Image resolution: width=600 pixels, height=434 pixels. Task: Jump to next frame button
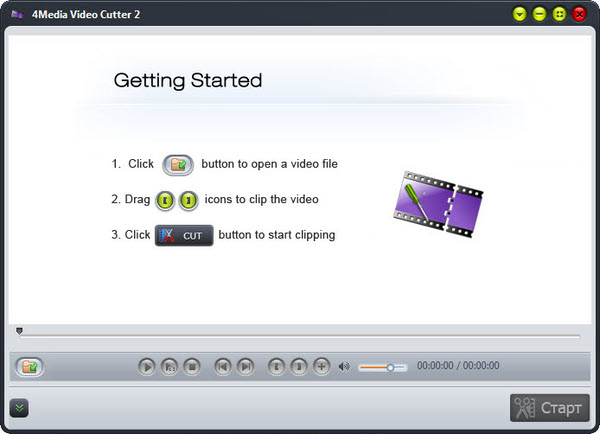pos(246,367)
